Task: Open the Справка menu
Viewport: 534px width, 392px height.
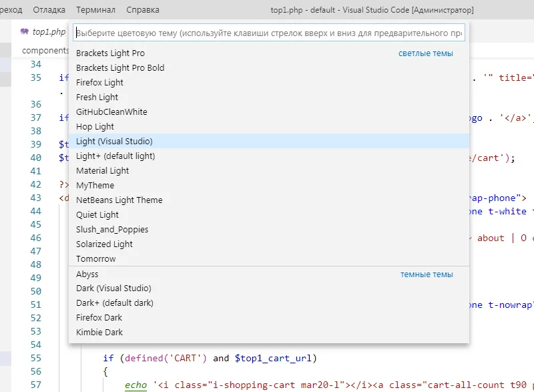Action: pos(142,9)
